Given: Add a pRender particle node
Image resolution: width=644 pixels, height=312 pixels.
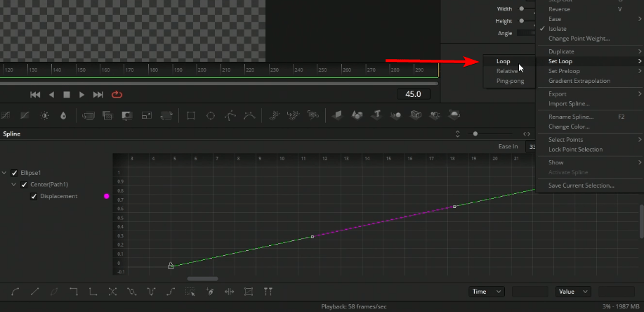Looking at the screenshot, I should (313, 116).
